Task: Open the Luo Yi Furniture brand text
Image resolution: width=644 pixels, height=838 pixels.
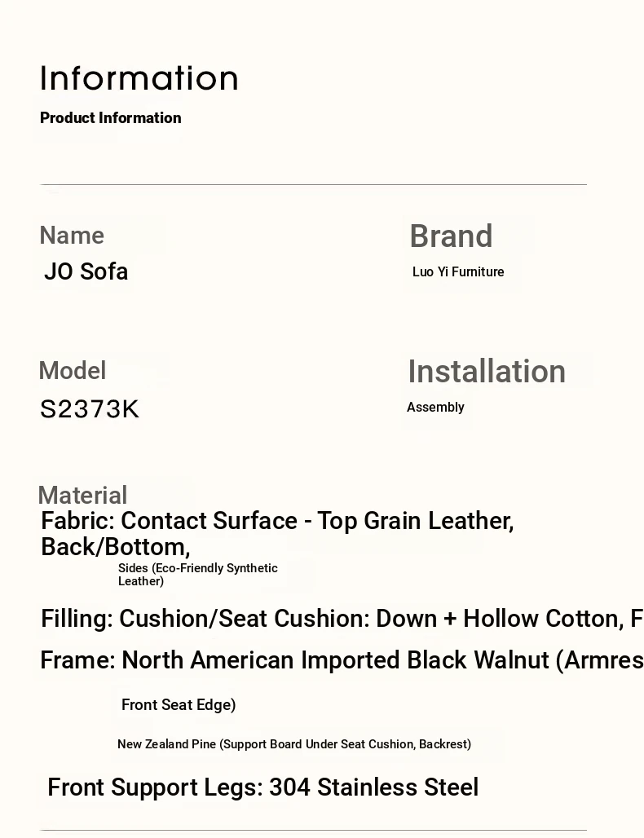Action: pos(458,272)
